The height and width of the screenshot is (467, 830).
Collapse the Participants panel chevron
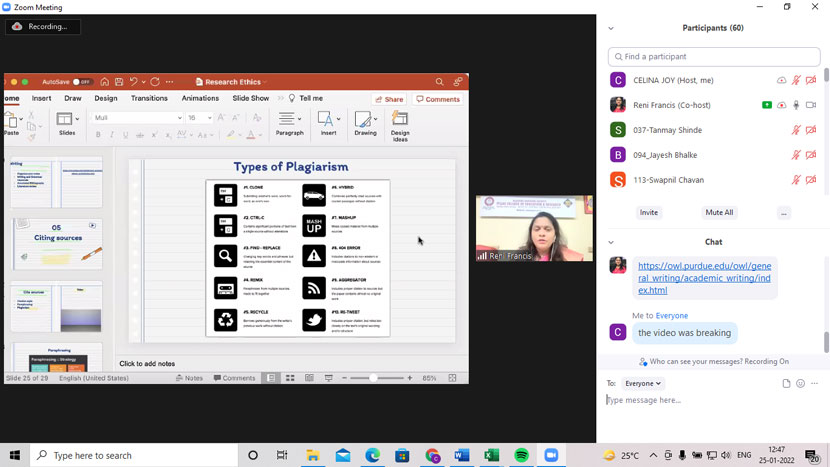(611, 28)
